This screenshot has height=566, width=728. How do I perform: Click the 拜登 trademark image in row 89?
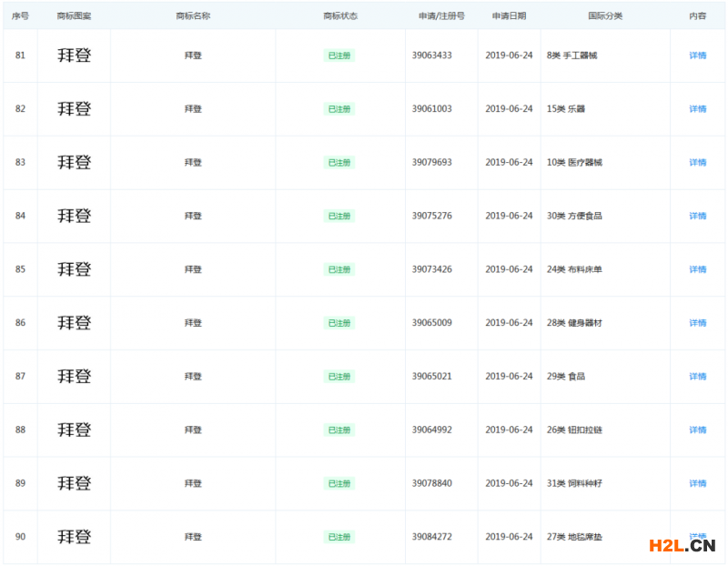pyautogui.click(x=75, y=483)
